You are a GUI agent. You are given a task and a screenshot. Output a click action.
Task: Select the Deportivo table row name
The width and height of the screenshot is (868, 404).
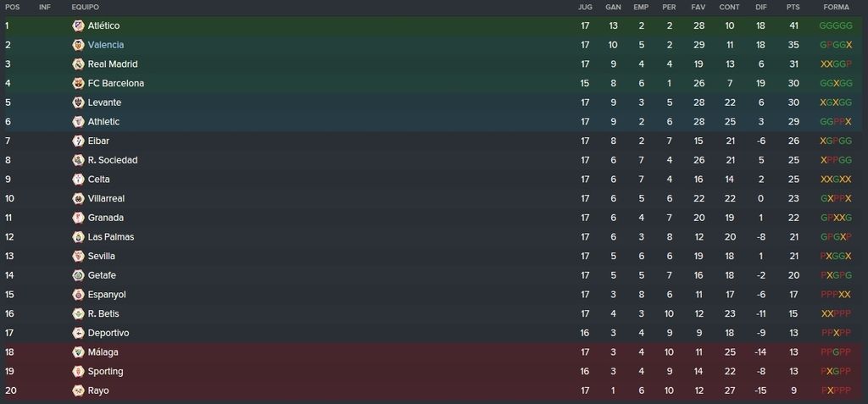pyautogui.click(x=108, y=333)
